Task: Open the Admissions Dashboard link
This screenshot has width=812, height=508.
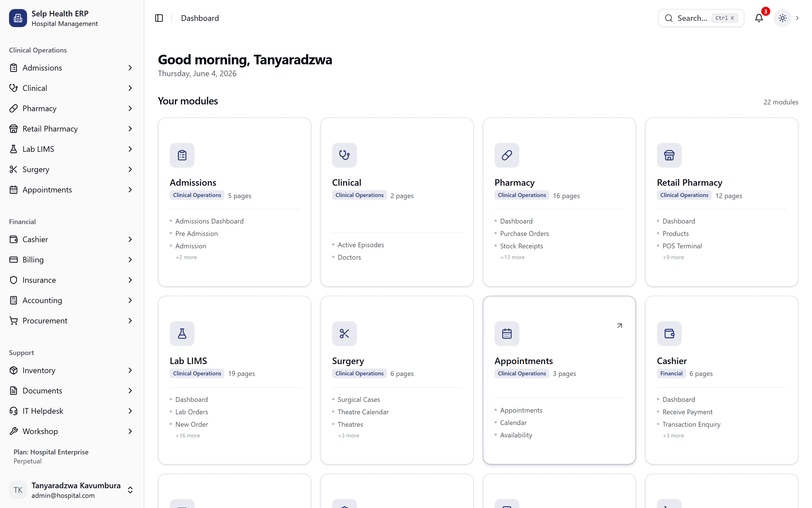Action: pyautogui.click(x=209, y=221)
